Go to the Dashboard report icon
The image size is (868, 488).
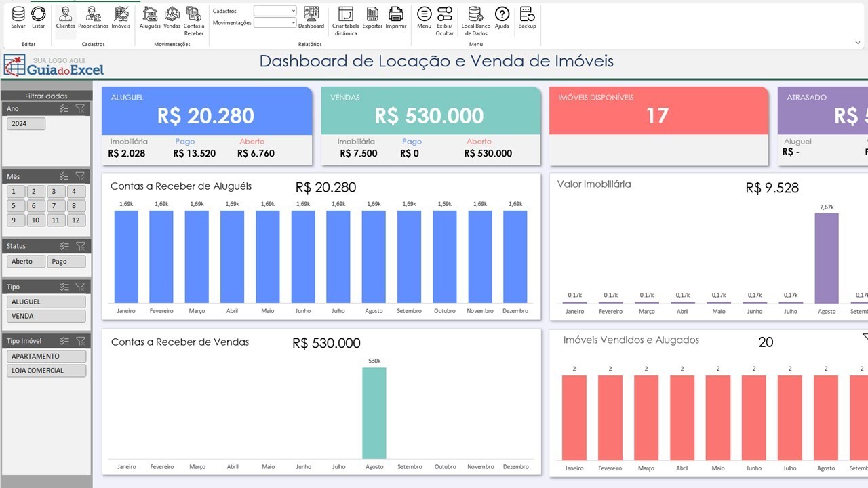tap(311, 18)
